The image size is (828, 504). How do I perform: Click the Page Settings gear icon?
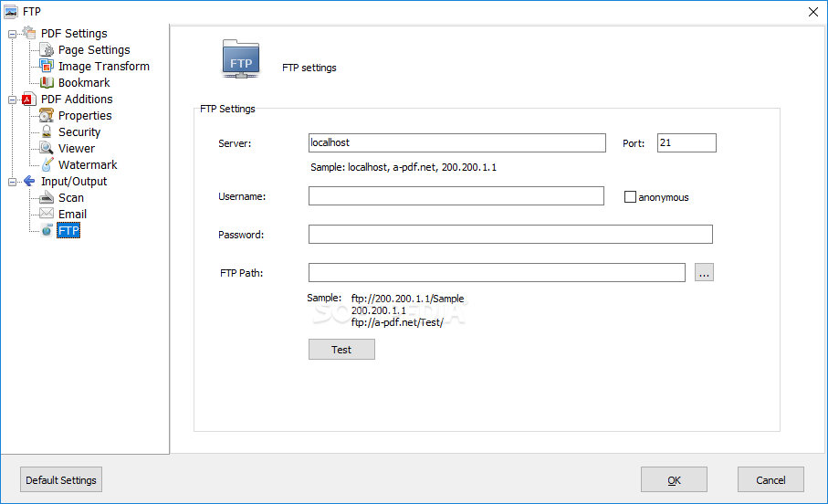[47, 49]
